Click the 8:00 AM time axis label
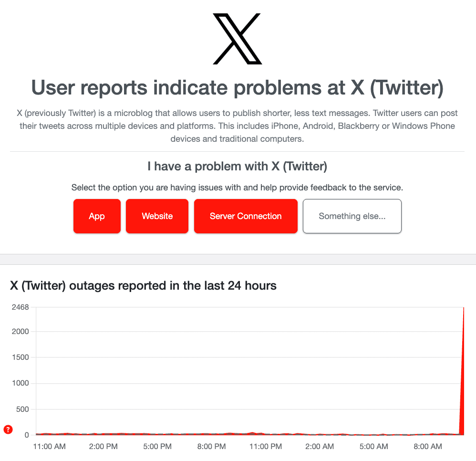 click(427, 447)
